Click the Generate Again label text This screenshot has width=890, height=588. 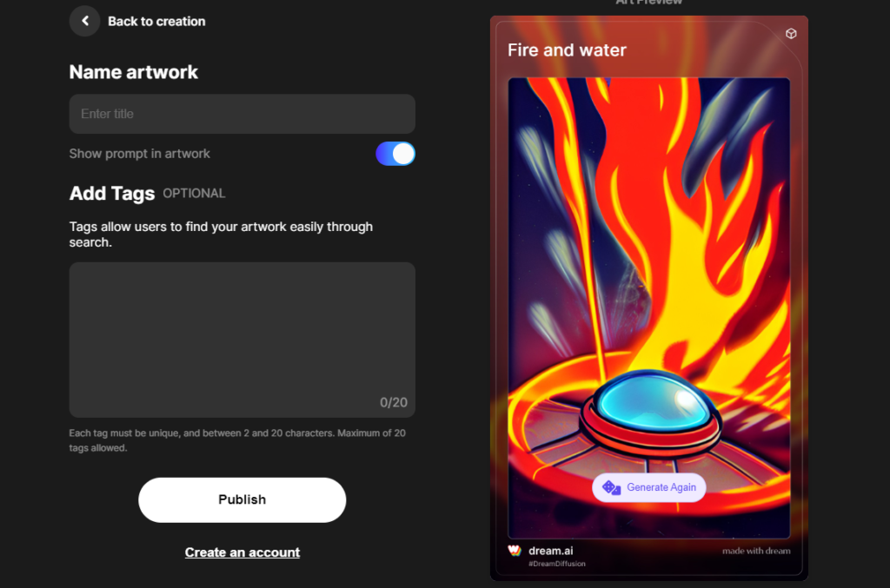point(661,487)
